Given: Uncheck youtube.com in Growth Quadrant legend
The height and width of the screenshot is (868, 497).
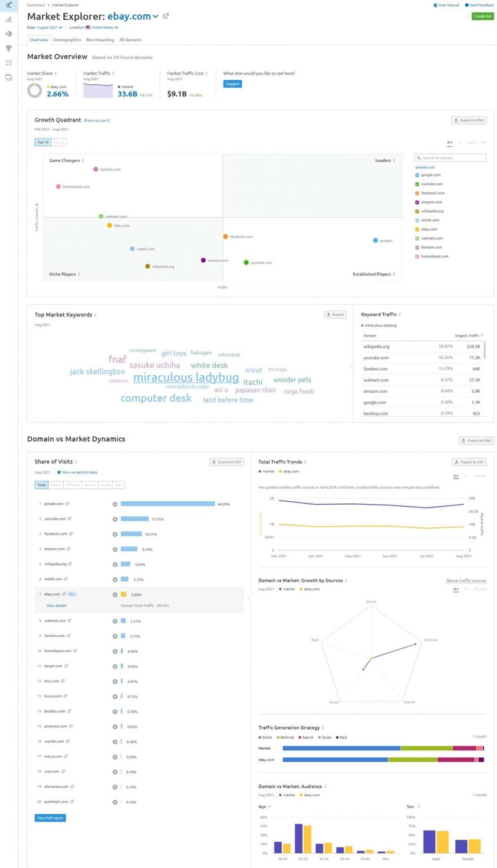Looking at the screenshot, I should [x=417, y=184].
